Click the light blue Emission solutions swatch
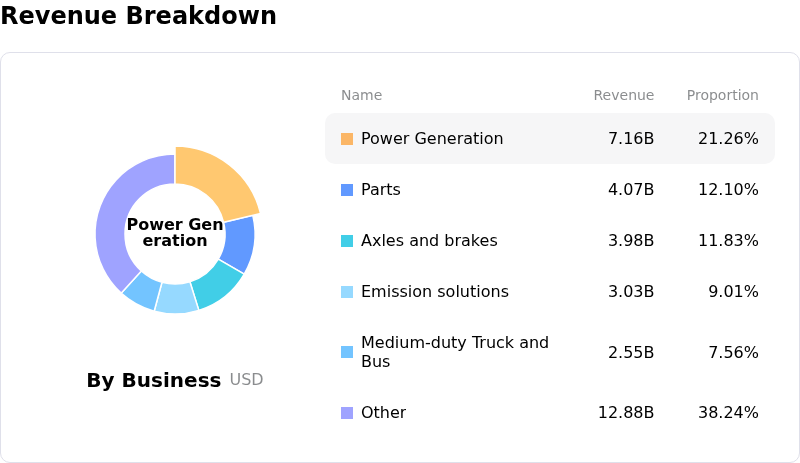The height and width of the screenshot is (463, 800). [347, 292]
